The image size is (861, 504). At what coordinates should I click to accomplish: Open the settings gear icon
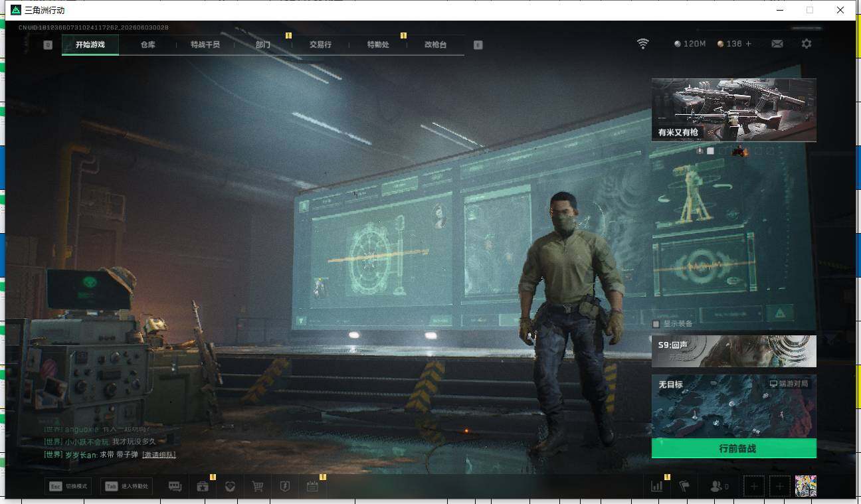click(x=807, y=44)
